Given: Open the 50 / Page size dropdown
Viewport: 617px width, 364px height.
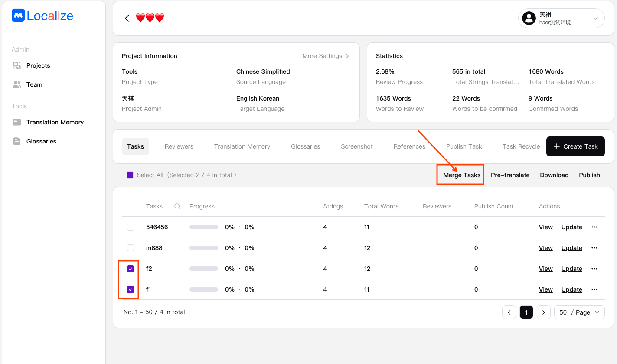Looking at the screenshot, I should pyautogui.click(x=579, y=312).
